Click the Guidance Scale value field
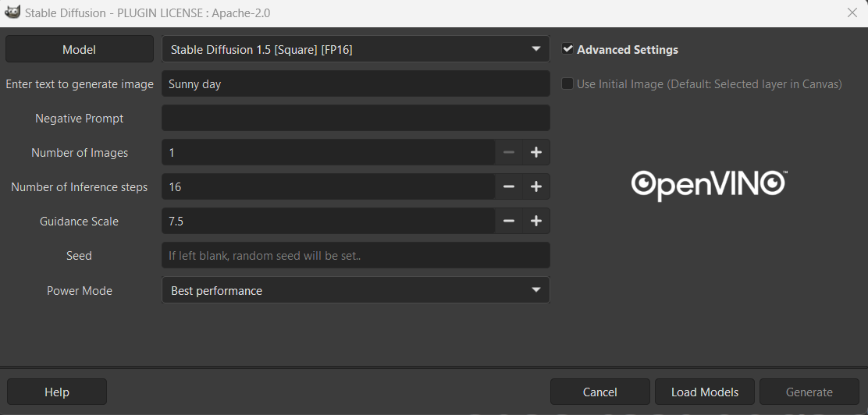This screenshot has height=415, width=868. (329, 222)
